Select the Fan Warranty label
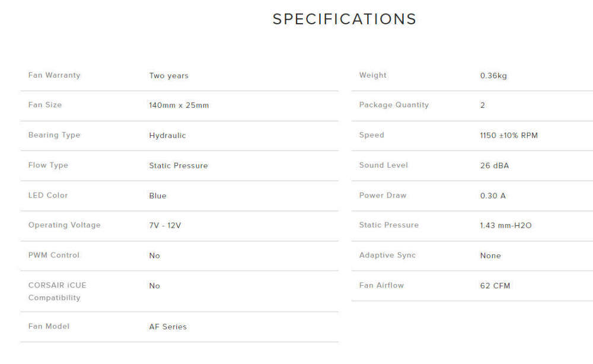The height and width of the screenshot is (364, 593). tap(54, 75)
